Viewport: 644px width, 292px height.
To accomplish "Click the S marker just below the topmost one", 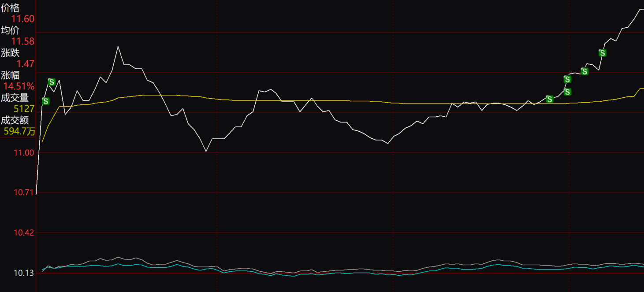I will (584, 71).
